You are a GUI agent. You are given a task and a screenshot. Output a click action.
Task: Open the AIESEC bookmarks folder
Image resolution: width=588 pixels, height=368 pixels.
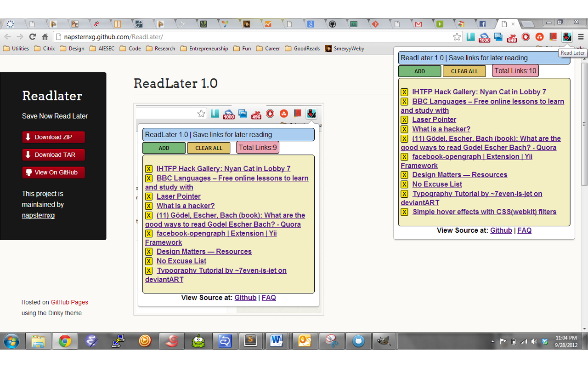[x=102, y=48]
